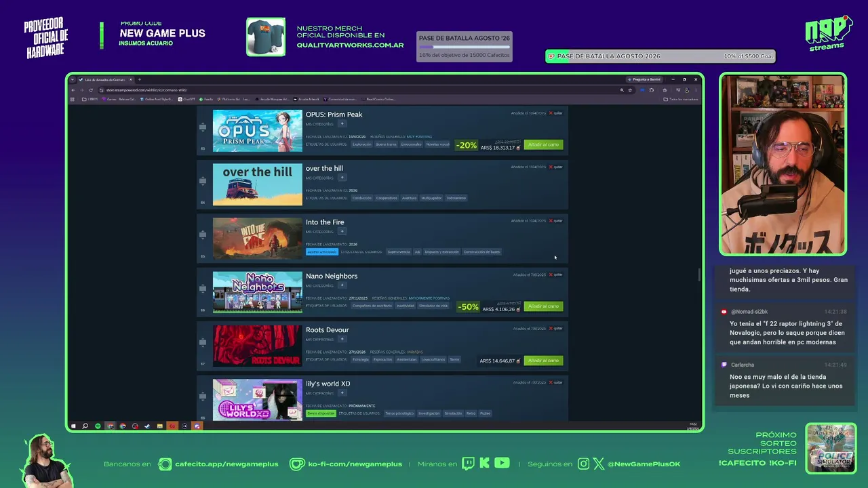Screen dimensions: 868x488
Task: Open Roots Devour game thumbnail
Action: click(x=258, y=346)
